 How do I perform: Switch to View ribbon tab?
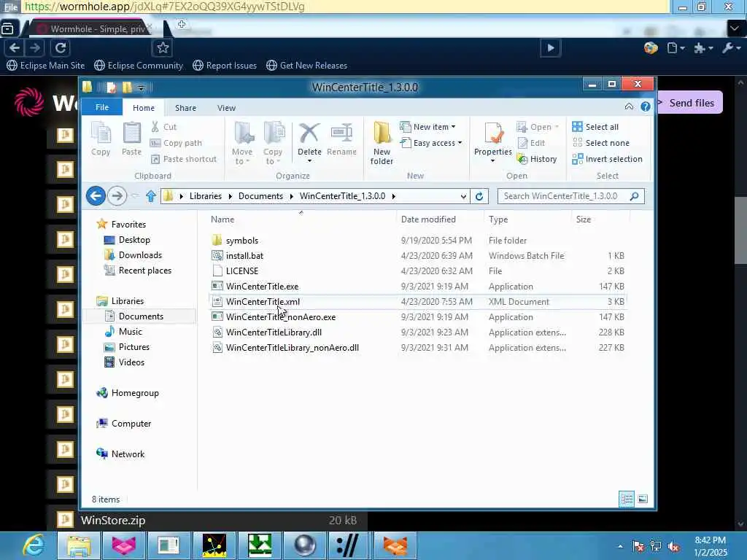(x=226, y=108)
